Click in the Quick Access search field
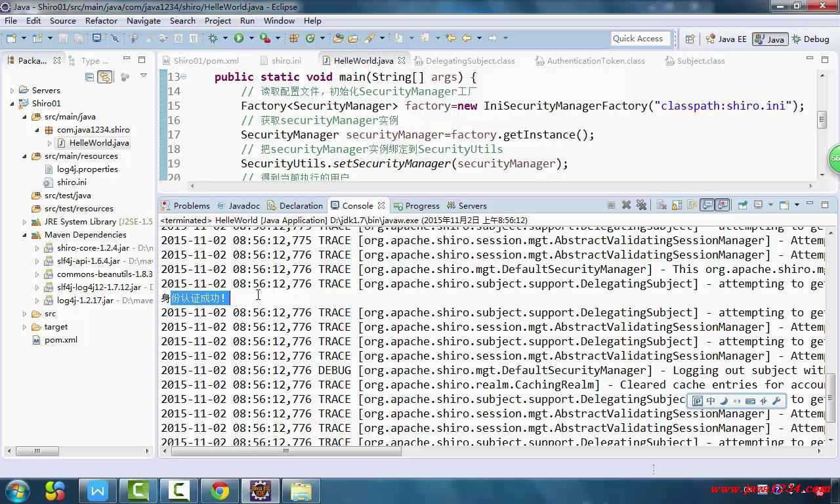This screenshot has height=504, width=840. point(640,39)
